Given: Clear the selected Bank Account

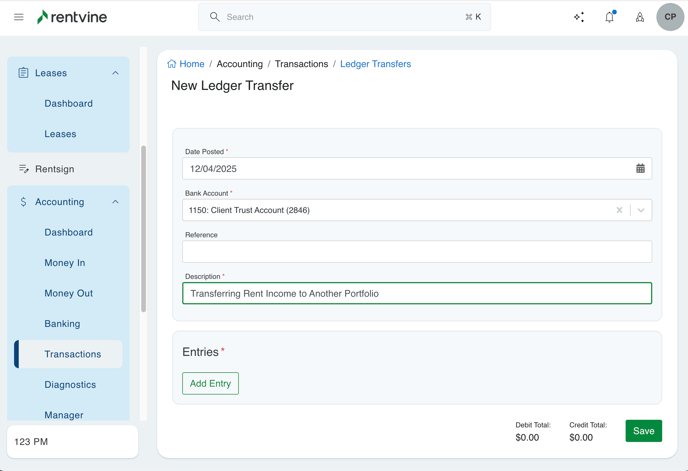Looking at the screenshot, I should coord(619,210).
